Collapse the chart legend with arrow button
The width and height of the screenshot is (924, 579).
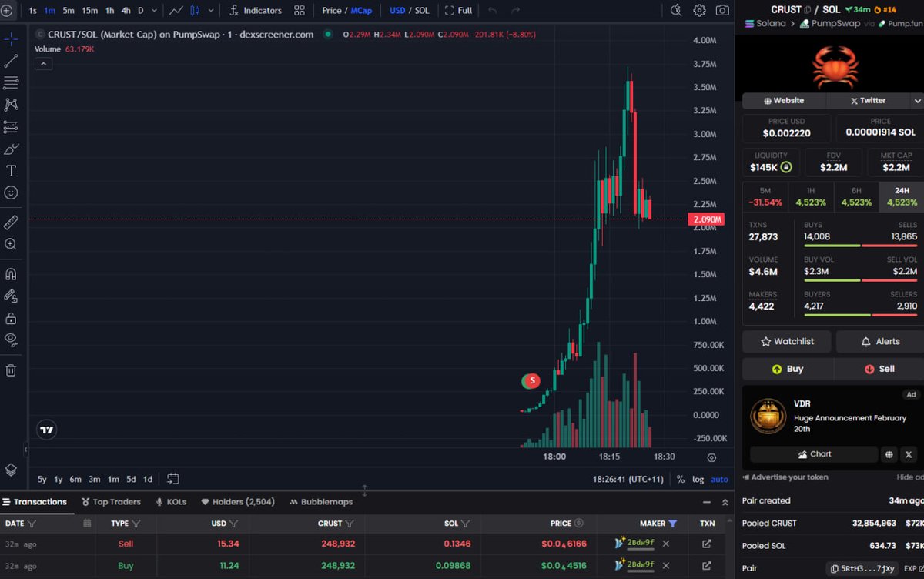click(44, 64)
